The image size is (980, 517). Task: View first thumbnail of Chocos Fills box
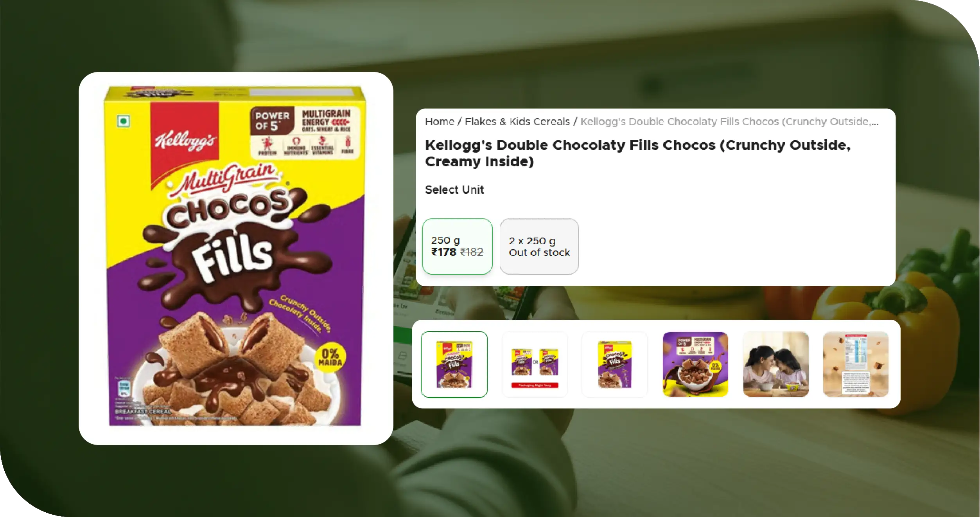coord(454,364)
